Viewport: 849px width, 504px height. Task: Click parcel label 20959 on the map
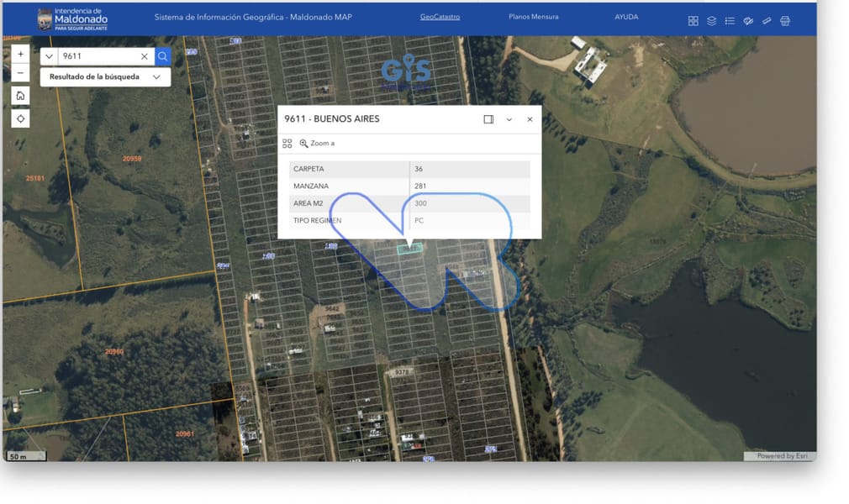(x=132, y=159)
